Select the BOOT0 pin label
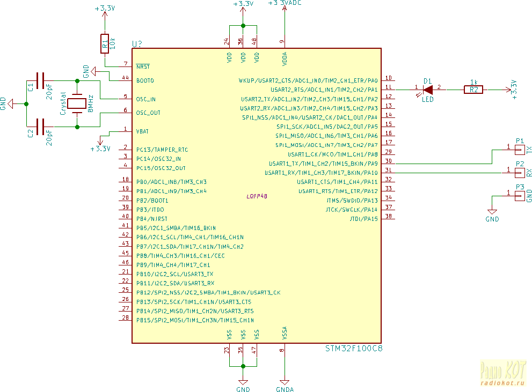The height and width of the screenshot is (392, 532). pos(144,80)
